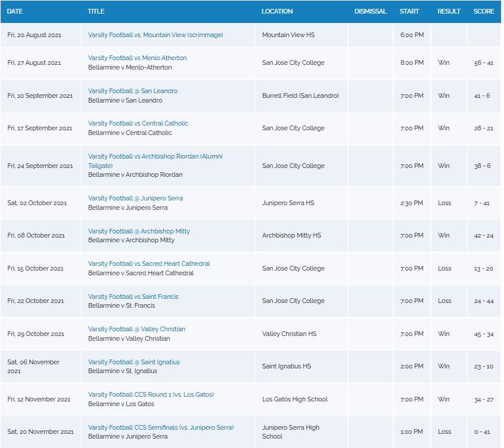Image resolution: width=504 pixels, height=448 pixels.
Task: Click the Archbishop Mitty HS location cell
Action: tap(292, 235)
